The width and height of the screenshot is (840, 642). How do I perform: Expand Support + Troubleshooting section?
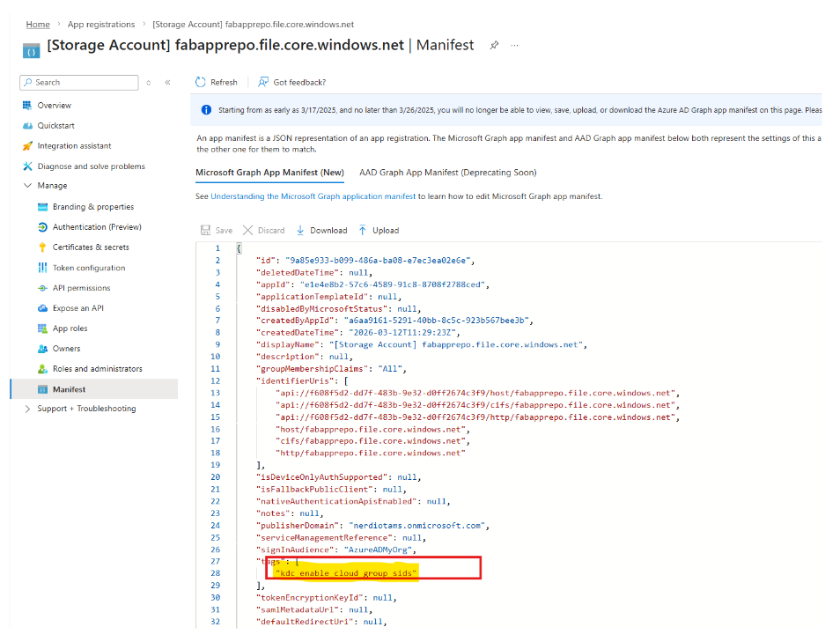click(x=27, y=409)
